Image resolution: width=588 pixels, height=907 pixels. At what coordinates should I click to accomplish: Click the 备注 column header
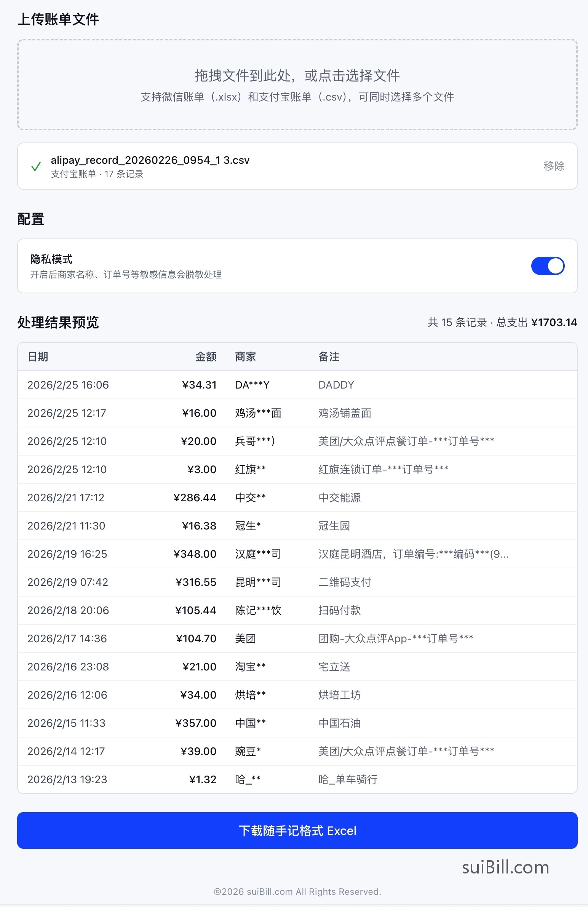(329, 357)
